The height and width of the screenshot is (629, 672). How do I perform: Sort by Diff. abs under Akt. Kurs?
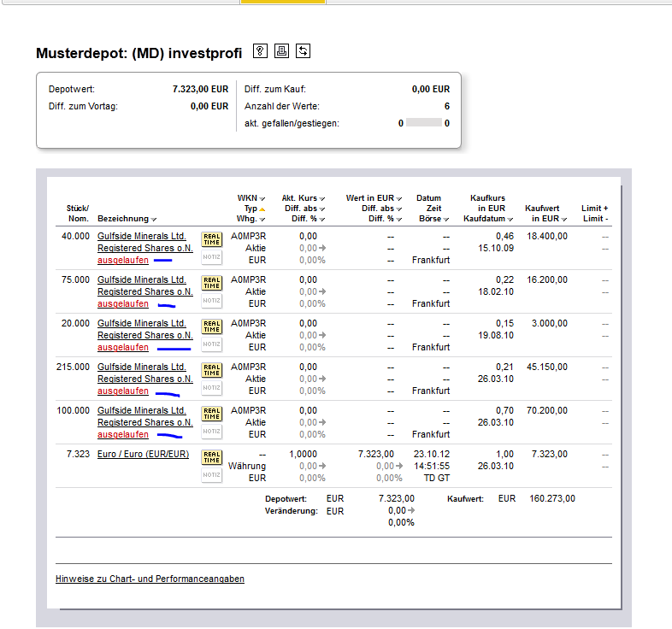tap(321, 209)
